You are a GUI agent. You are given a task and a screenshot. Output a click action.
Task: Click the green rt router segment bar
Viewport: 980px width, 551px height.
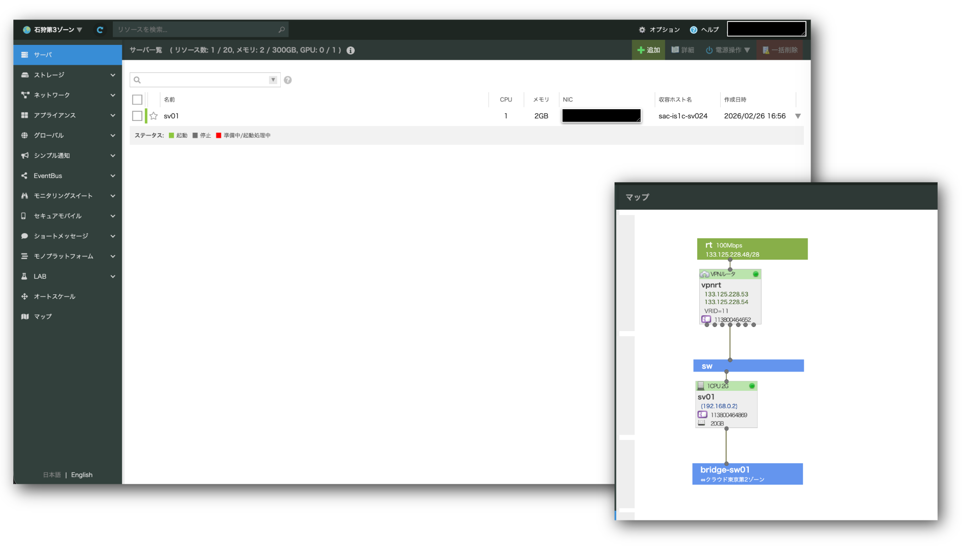(752, 249)
